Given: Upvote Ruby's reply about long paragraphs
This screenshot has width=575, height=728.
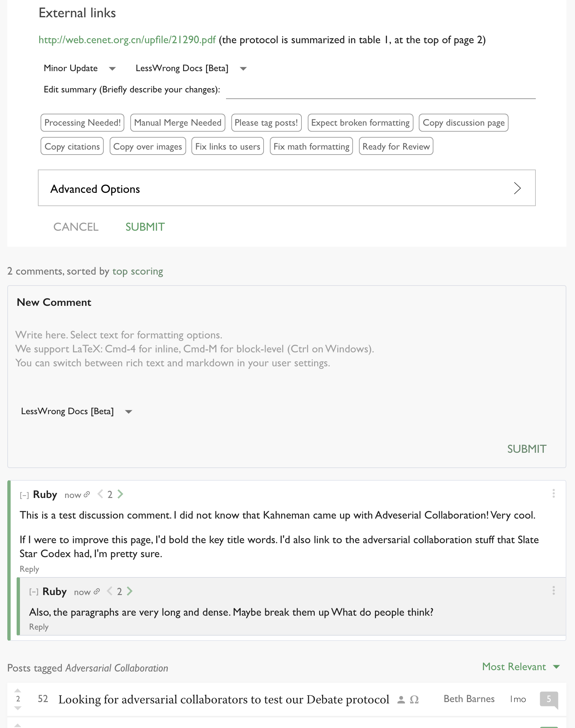Looking at the screenshot, I should click(x=130, y=591).
